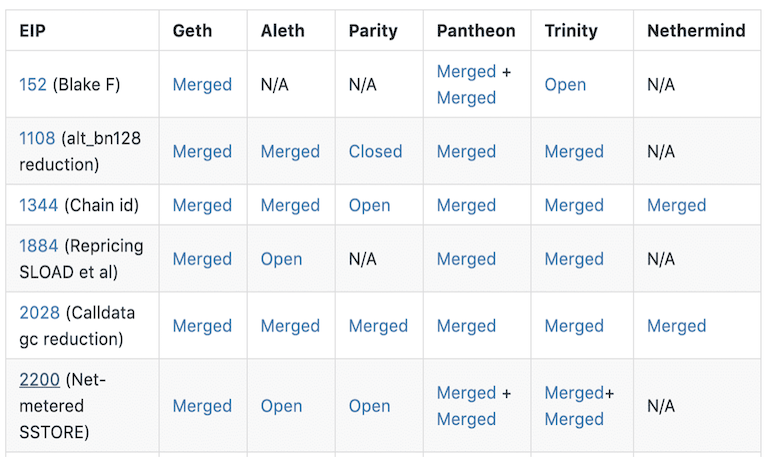Open Aleth's Open link for EIP 2200
Screen dimensions: 768x461
[x=281, y=406]
